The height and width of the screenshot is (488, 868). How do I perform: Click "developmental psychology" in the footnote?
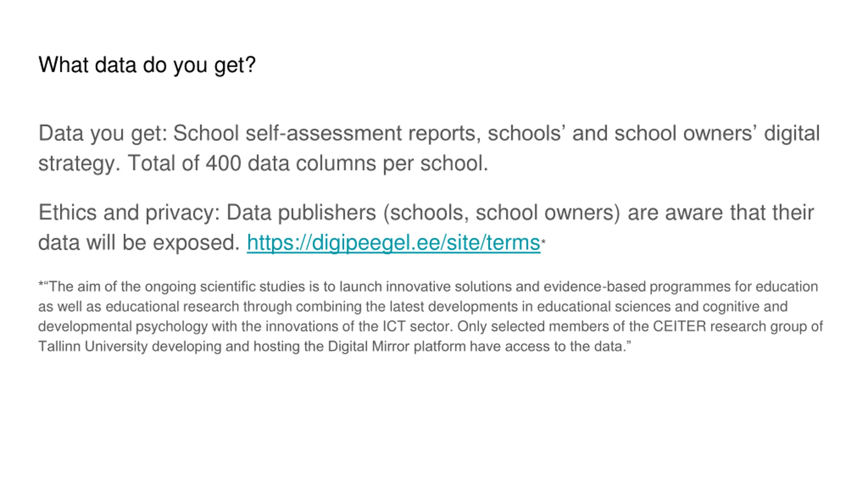click(x=123, y=327)
